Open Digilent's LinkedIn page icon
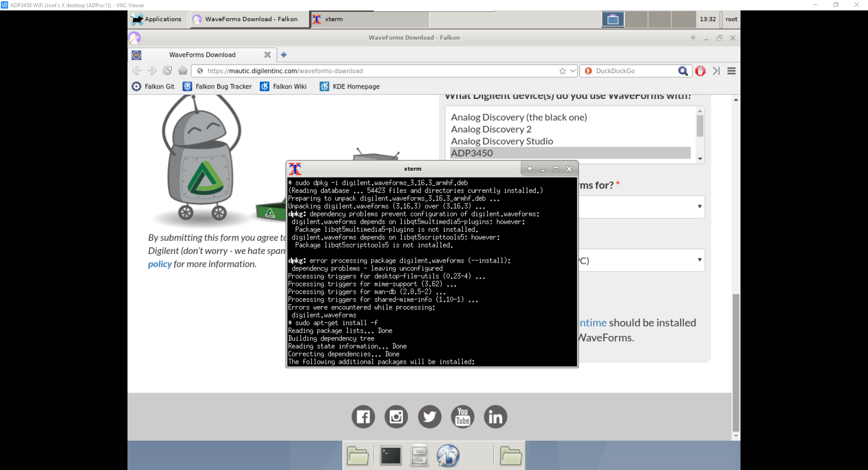The image size is (868, 470). click(495, 417)
